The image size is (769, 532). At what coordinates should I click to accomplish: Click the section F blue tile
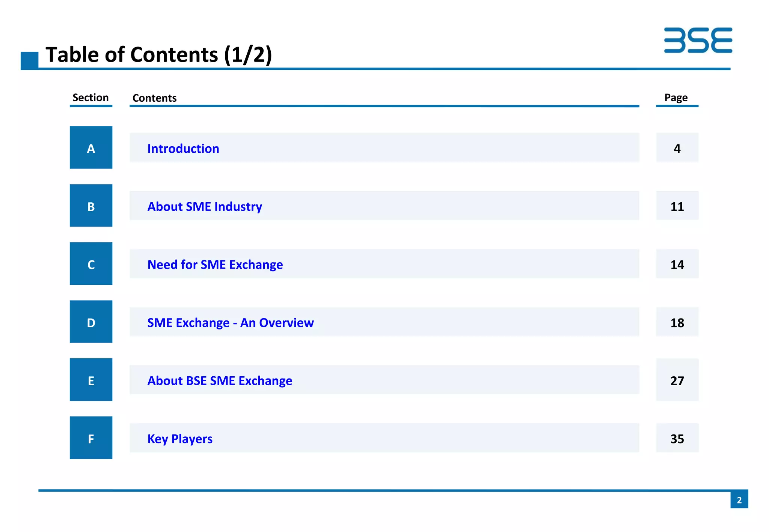(91, 438)
